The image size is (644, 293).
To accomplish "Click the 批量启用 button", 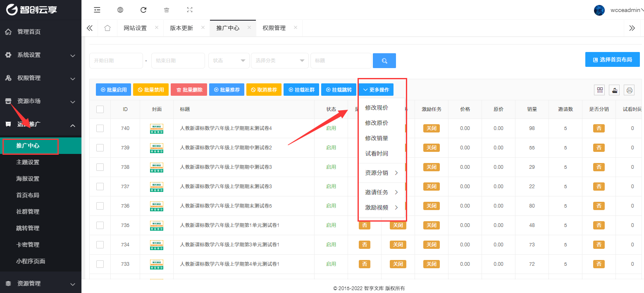I will [x=113, y=90].
